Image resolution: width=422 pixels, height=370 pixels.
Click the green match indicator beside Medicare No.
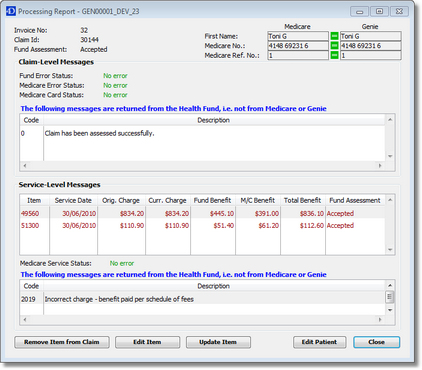334,46
